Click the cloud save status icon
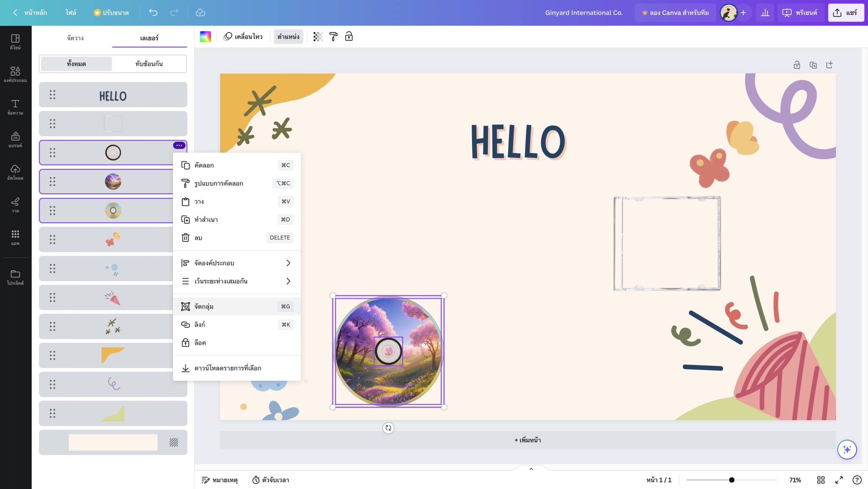Image resolution: width=868 pixels, height=489 pixels. [x=200, y=13]
